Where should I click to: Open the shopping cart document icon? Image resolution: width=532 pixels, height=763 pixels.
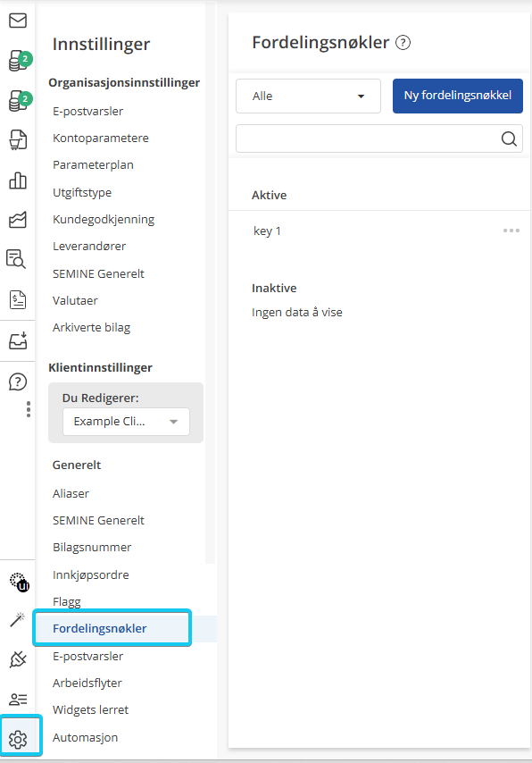click(x=18, y=140)
